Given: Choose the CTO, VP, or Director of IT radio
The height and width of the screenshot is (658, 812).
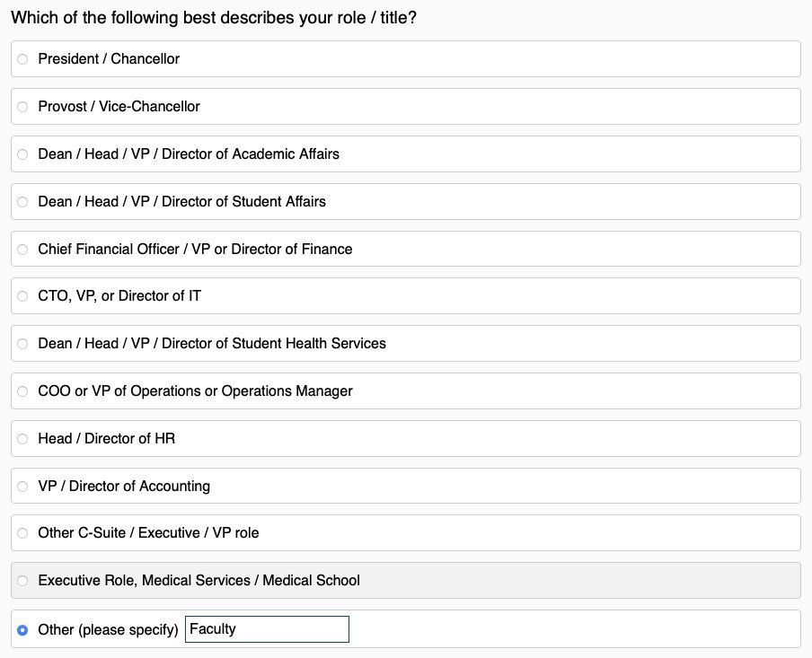Looking at the screenshot, I should point(23,296).
